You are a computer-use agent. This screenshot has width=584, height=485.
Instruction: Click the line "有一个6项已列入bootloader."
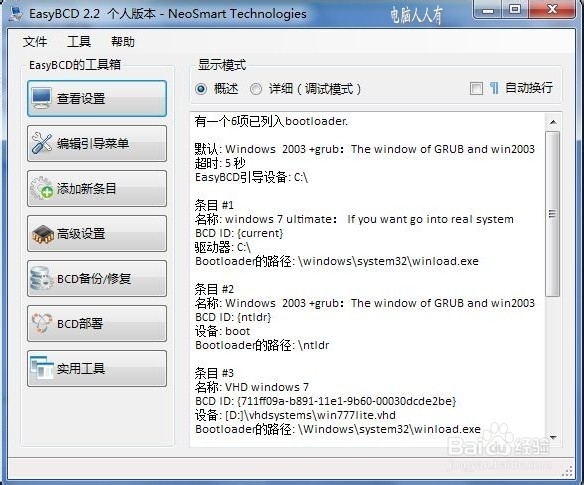[x=271, y=121]
